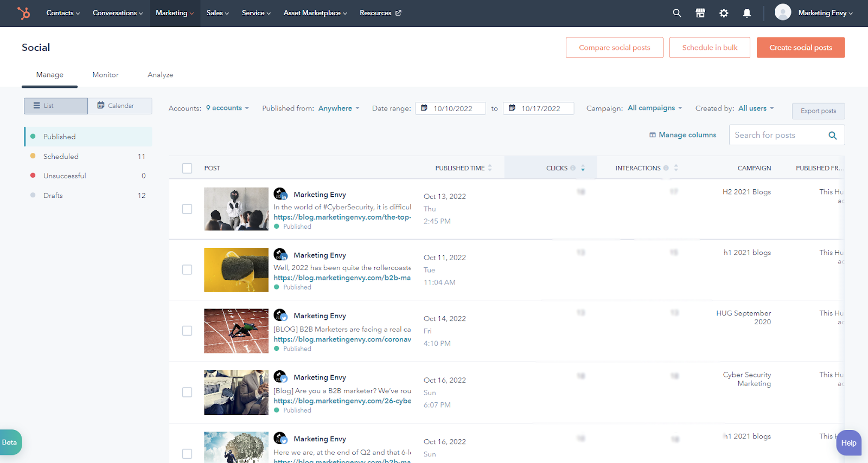Viewport: 868px width, 463px height.
Task: Switch to List view
Action: click(x=56, y=106)
